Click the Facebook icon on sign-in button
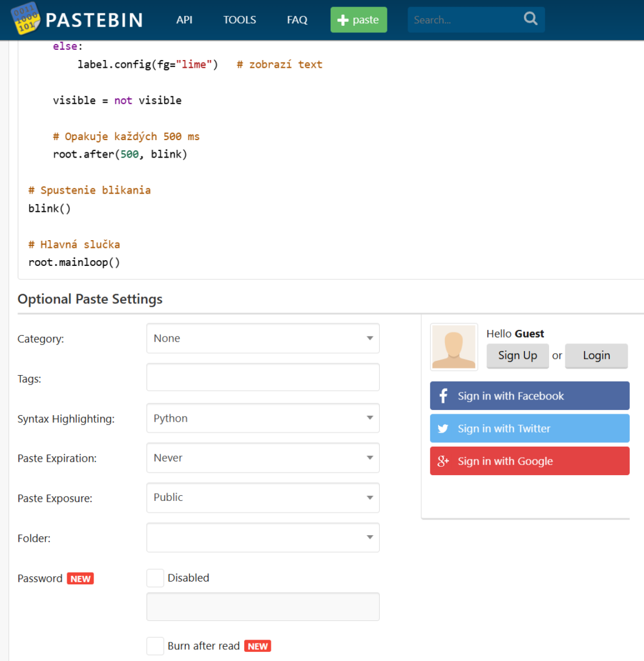 pyautogui.click(x=443, y=396)
